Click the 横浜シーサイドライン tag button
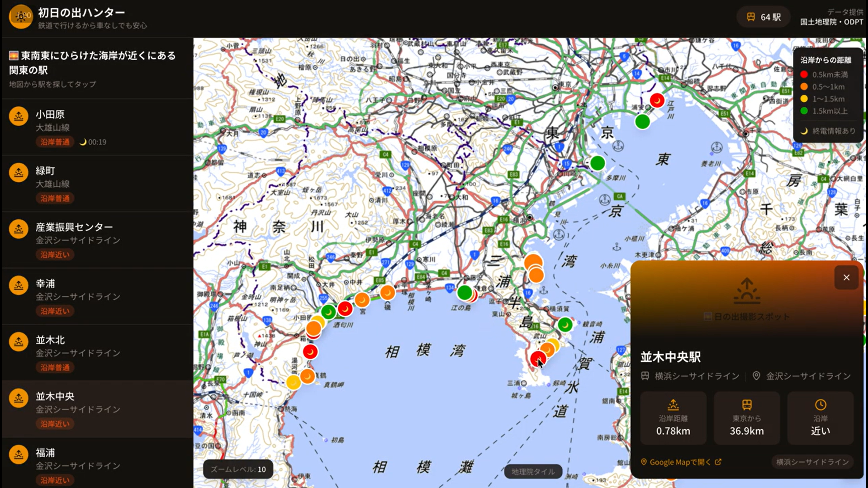 pos(812,462)
